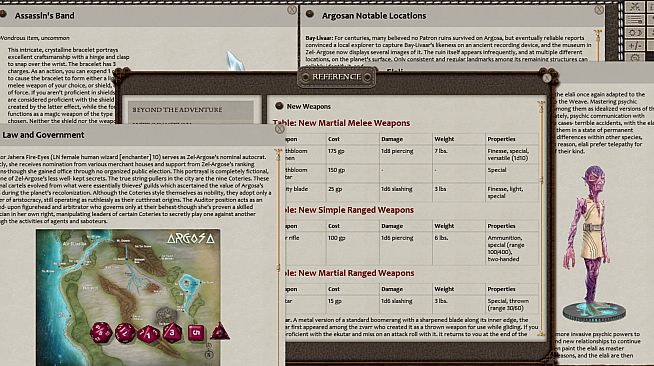Screen dimensions: 654x366
Task: Click the link bullet beside New Weapons
Action: [x=279, y=106]
